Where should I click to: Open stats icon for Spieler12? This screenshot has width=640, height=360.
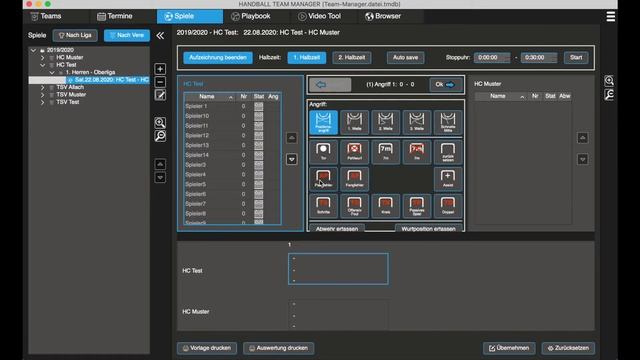pyautogui.click(x=258, y=135)
